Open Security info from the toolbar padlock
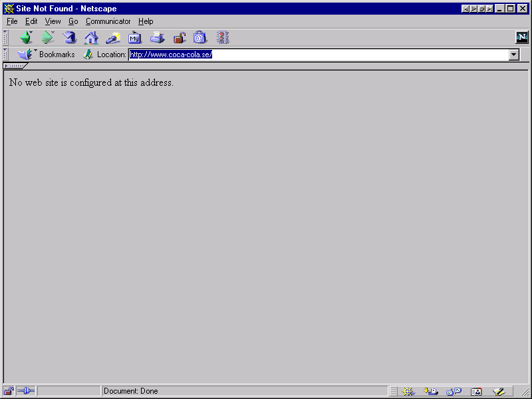 180,38
